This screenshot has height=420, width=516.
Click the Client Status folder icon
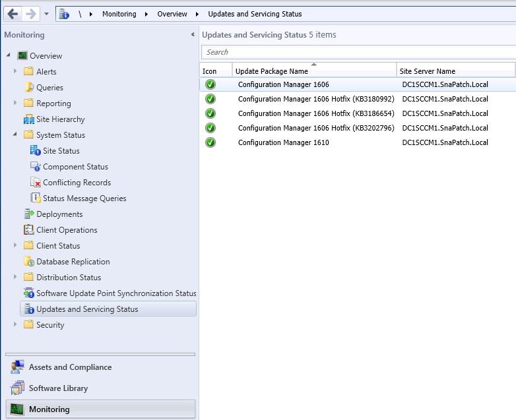pos(28,245)
